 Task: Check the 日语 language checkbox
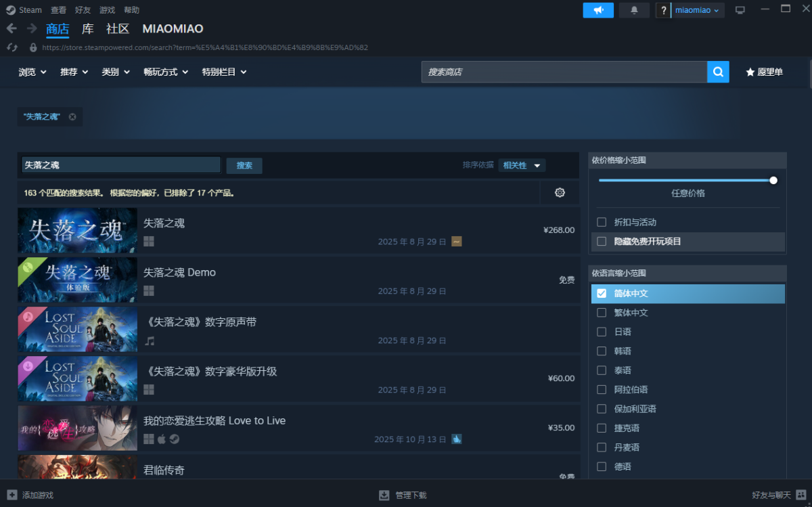[602, 332]
